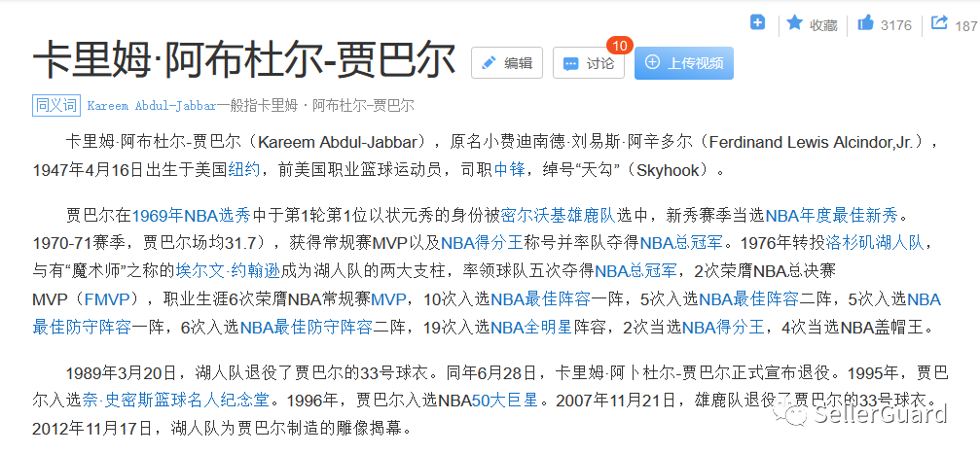Click the 同义词 tag label
The width and height of the screenshot is (980, 454).
pos(56,105)
